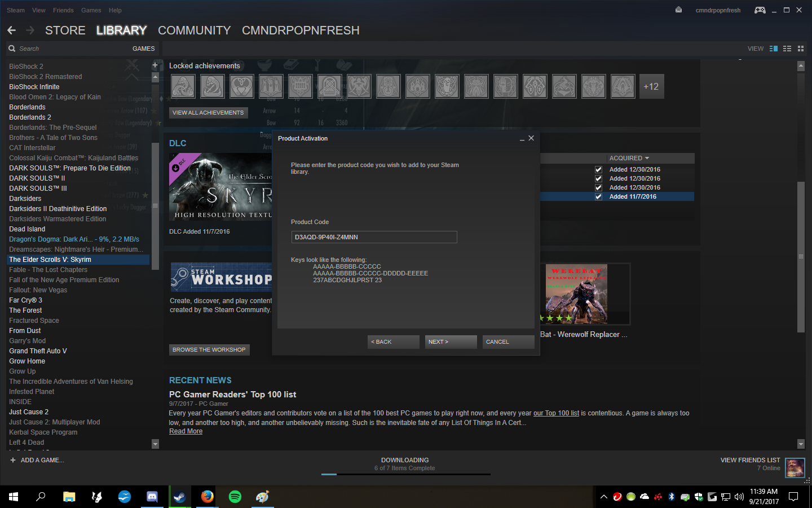Open Windows action center notification icon
812x508 pixels.
pyautogui.click(x=793, y=497)
